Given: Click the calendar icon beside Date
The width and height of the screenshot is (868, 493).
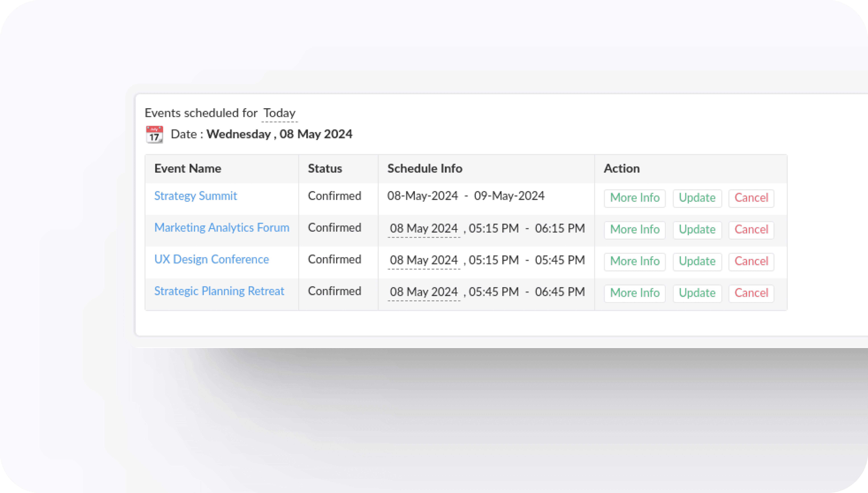Looking at the screenshot, I should 154,134.
